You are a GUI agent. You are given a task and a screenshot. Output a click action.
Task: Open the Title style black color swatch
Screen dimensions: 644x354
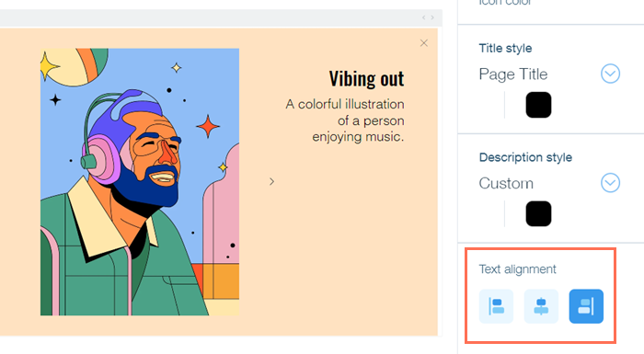pyautogui.click(x=538, y=105)
